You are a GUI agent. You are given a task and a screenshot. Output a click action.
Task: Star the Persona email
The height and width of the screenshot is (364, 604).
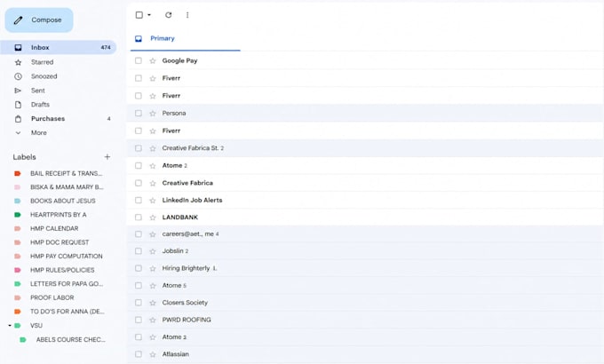[153, 114]
